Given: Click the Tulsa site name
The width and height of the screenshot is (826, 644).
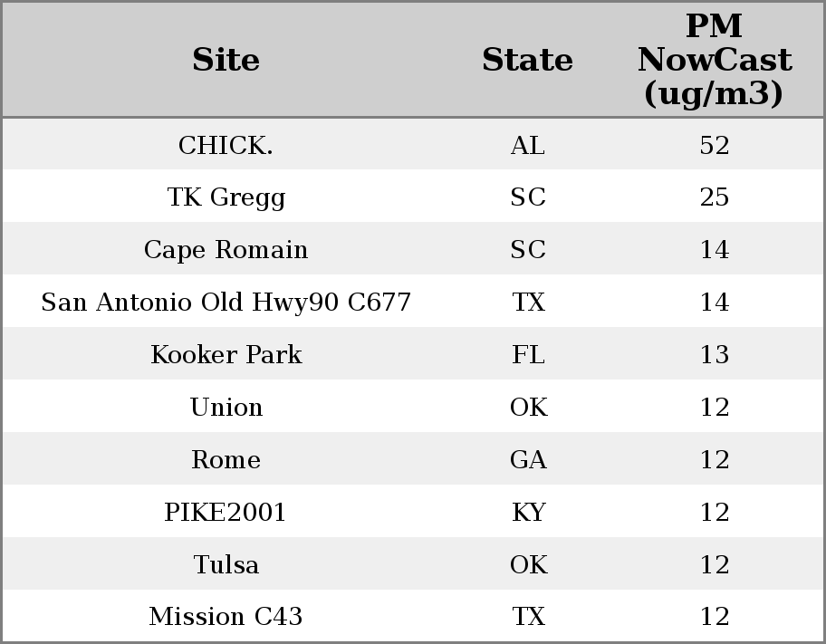Looking at the screenshot, I should 226,565.
